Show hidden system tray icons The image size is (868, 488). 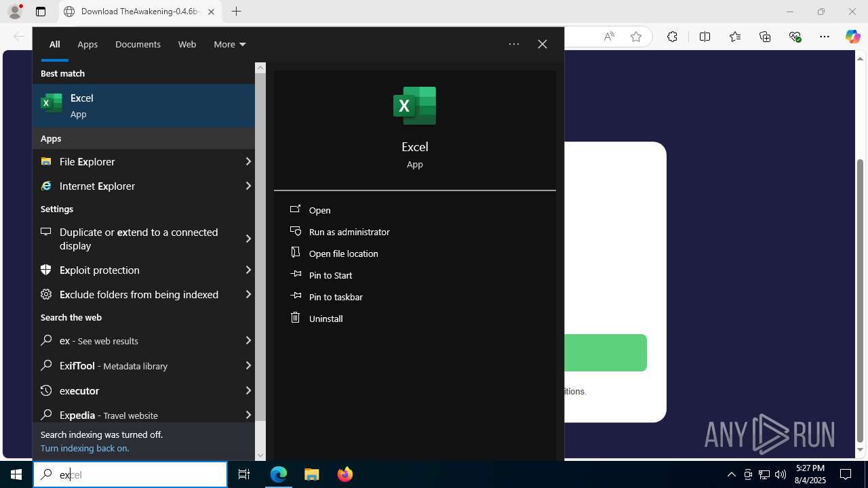tap(731, 474)
